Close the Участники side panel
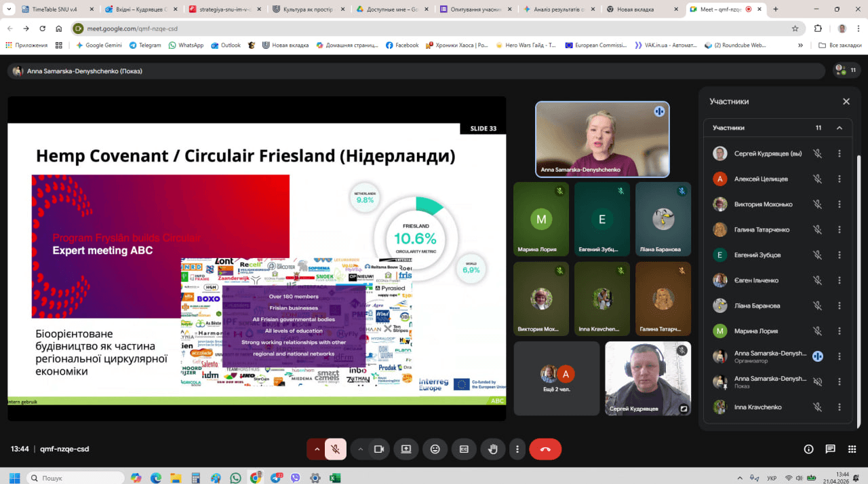The width and height of the screenshot is (868, 484). tap(846, 101)
